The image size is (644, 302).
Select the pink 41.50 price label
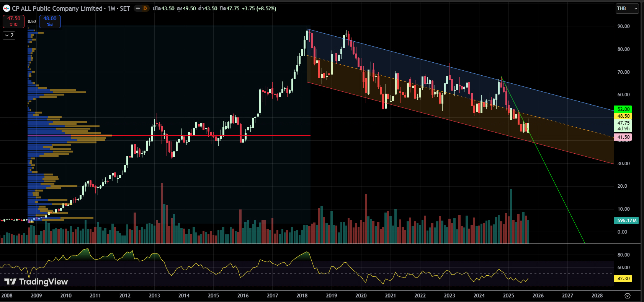(x=623, y=137)
